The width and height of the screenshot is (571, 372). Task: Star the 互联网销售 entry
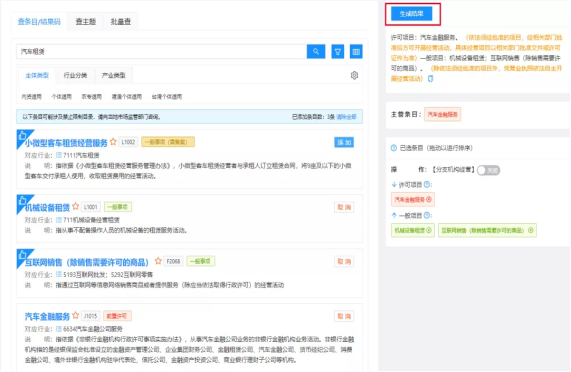coord(158,261)
